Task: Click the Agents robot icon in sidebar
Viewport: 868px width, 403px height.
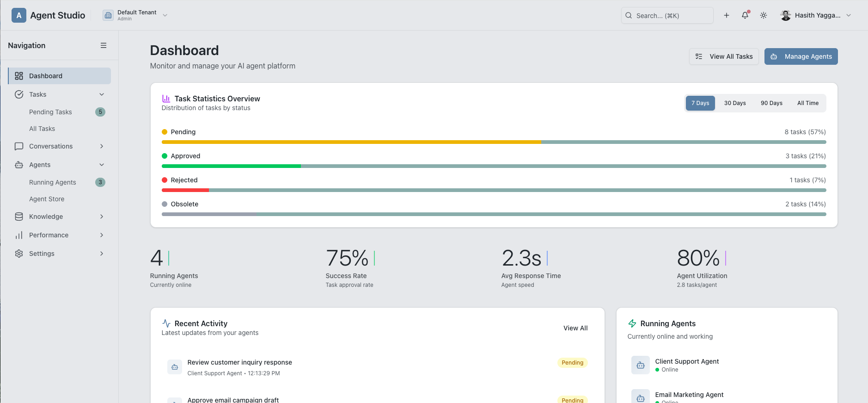Action: (x=19, y=165)
